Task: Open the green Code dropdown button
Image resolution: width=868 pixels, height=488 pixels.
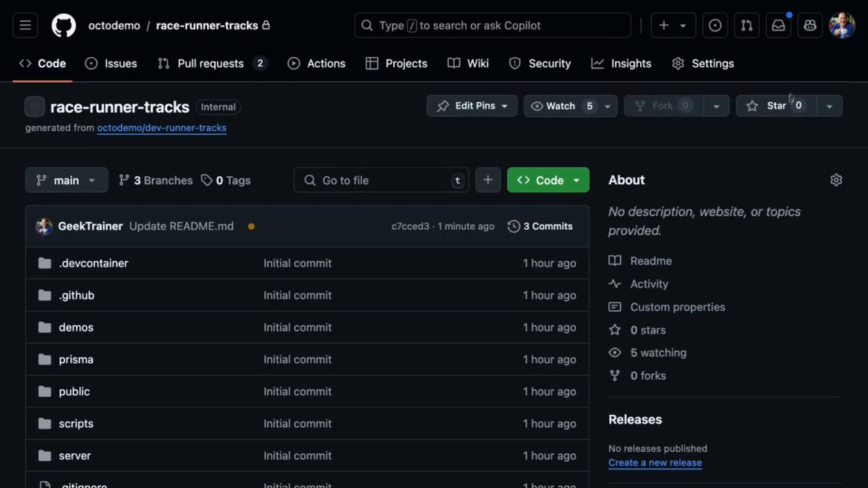Action: pos(548,180)
